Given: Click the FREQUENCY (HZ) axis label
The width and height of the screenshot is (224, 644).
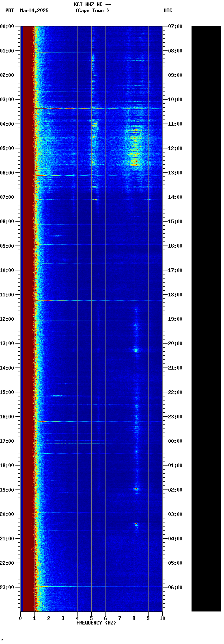Looking at the screenshot, I should tap(96, 623).
